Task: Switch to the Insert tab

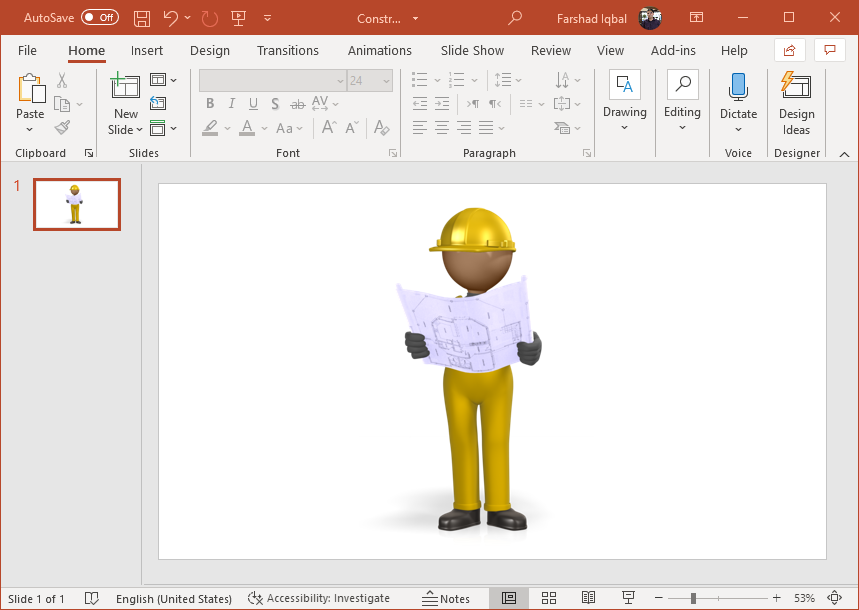Action: click(x=147, y=50)
